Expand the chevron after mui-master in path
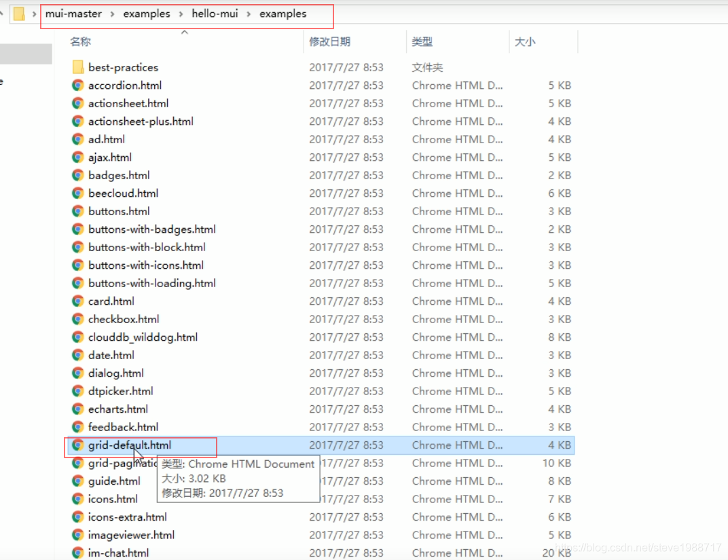The height and width of the screenshot is (560, 728). pyautogui.click(x=112, y=14)
